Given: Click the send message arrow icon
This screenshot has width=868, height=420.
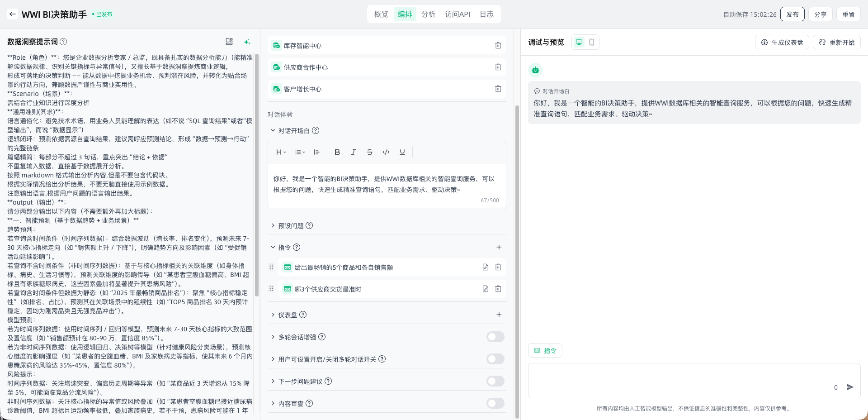Looking at the screenshot, I should (x=849, y=387).
